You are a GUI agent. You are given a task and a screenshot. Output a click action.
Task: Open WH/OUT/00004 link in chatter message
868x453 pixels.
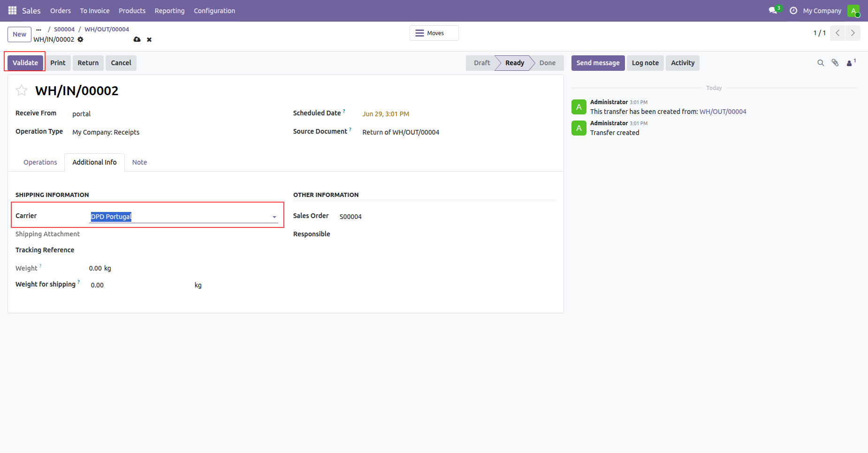[x=723, y=112]
